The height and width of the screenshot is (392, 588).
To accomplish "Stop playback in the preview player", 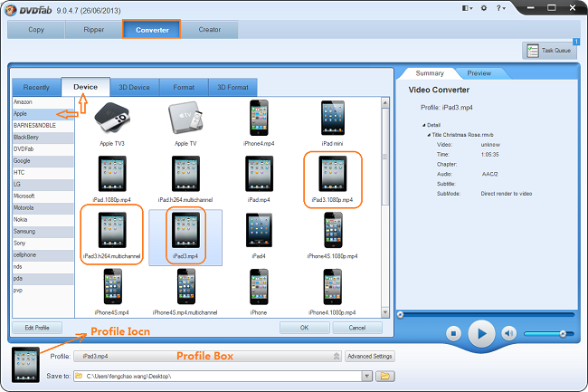I will (453, 333).
